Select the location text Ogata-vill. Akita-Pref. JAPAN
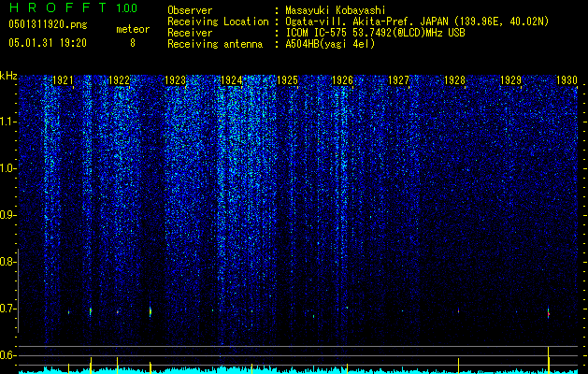 (367, 22)
